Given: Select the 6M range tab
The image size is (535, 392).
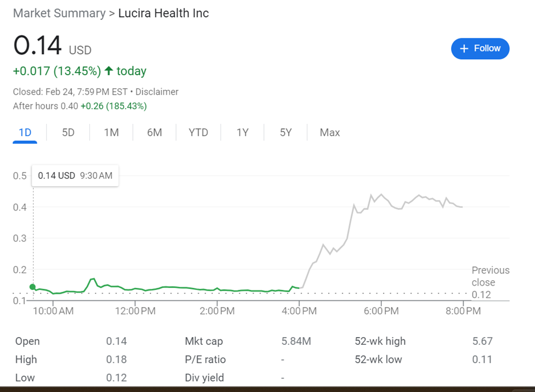Looking at the screenshot, I should pyautogui.click(x=154, y=132).
